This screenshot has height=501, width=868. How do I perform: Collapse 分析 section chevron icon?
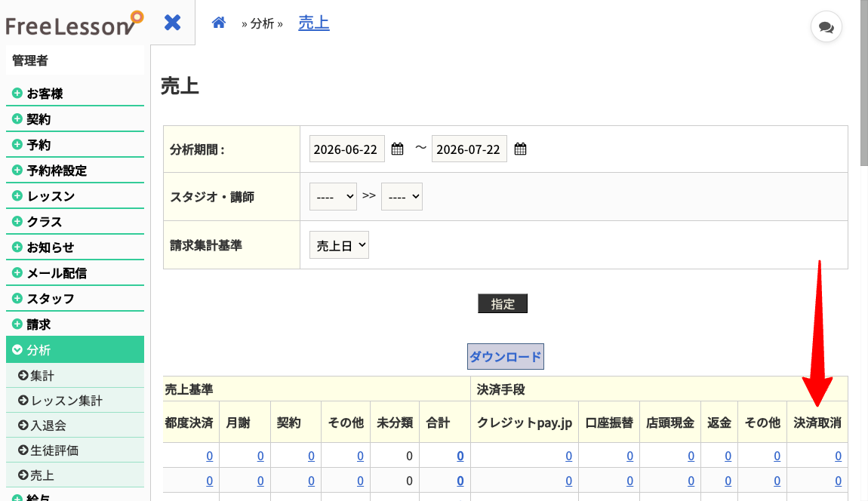(x=17, y=350)
